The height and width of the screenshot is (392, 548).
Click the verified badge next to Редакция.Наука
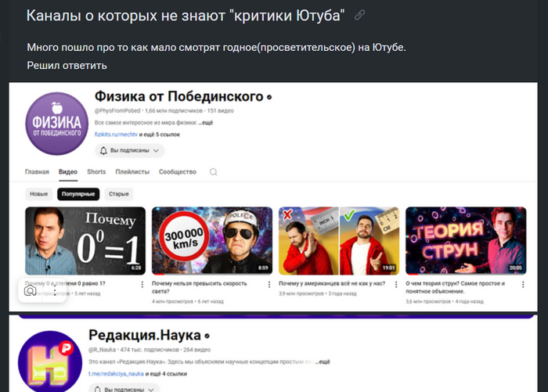[x=207, y=336]
